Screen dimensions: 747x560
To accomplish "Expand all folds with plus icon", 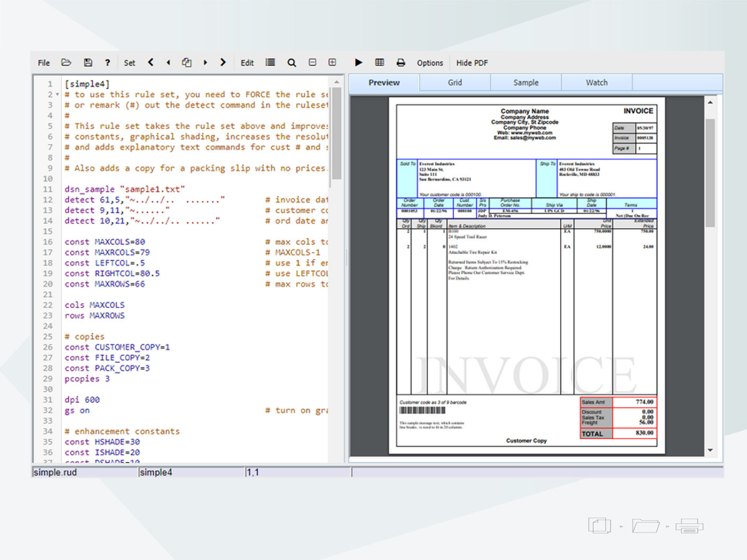I will pyautogui.click(x=332, y=63).
